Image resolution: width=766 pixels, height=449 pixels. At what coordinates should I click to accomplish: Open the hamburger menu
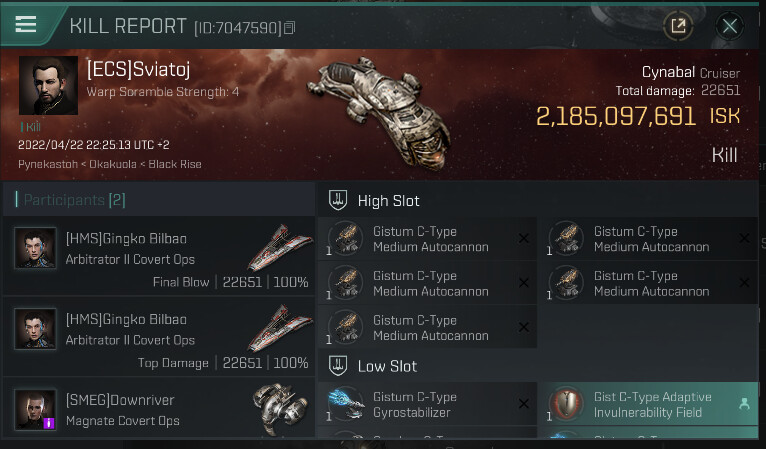click(x=26, y=26)
